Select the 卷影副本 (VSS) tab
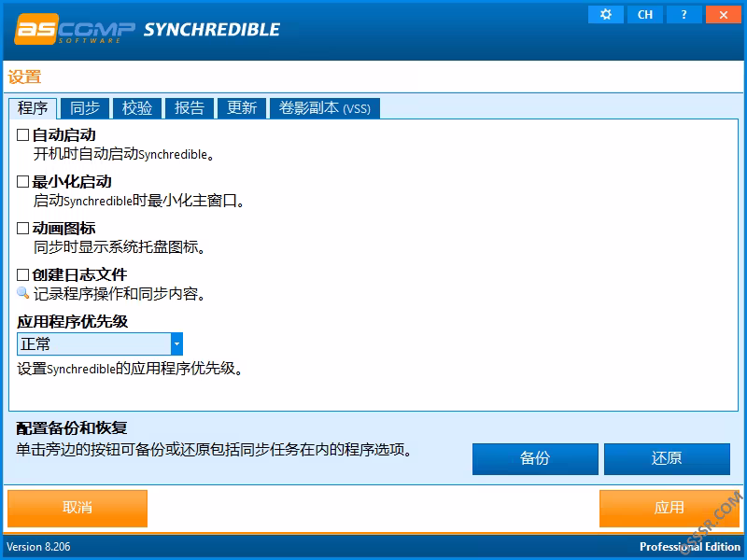747x560 pixels. coord(325,108)
